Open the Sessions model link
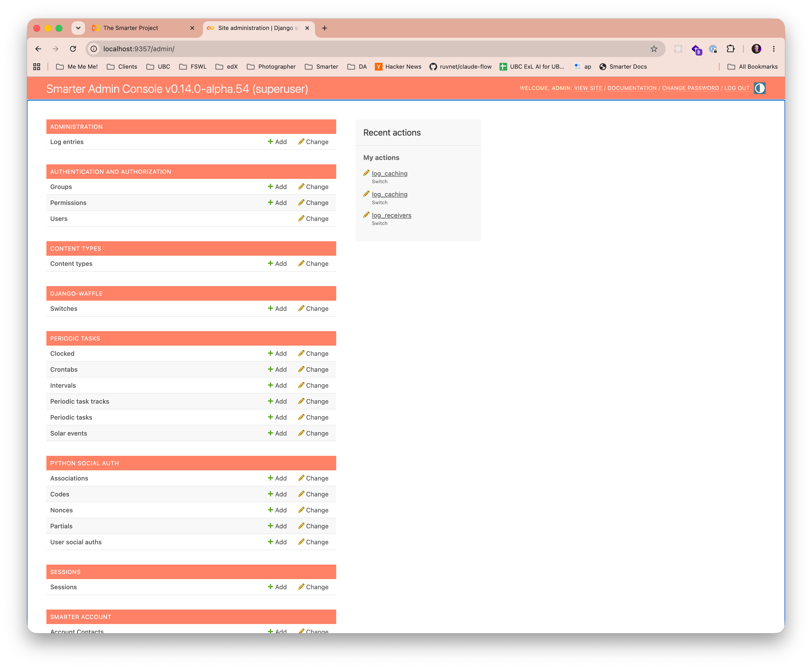This screenshot has width=812, height=669. click(64, 587)
